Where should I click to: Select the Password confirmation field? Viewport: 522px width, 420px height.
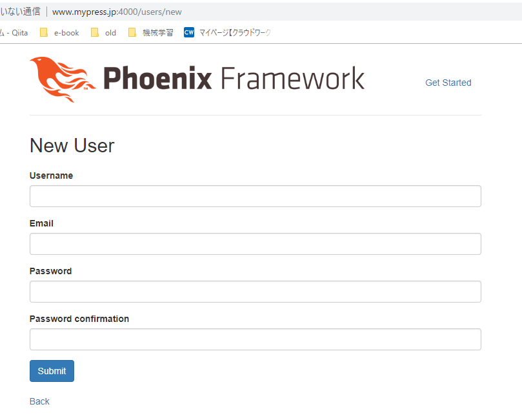click(256, 339)
